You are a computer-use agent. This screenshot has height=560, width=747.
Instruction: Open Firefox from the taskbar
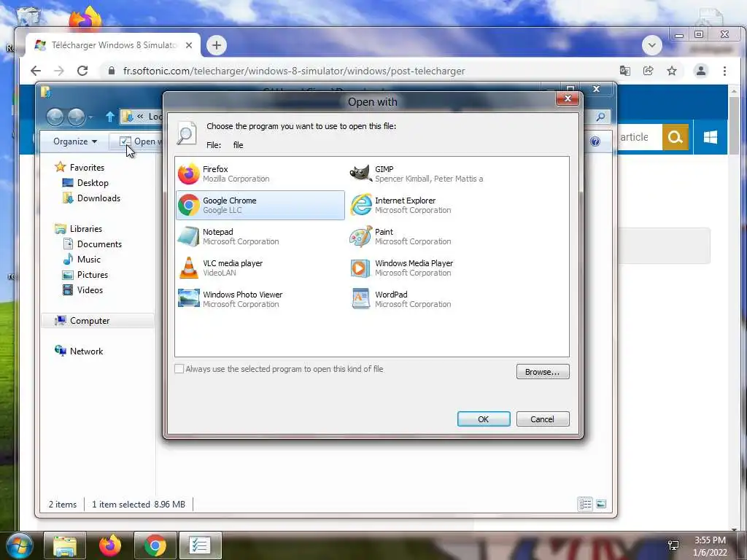[110, 545]
